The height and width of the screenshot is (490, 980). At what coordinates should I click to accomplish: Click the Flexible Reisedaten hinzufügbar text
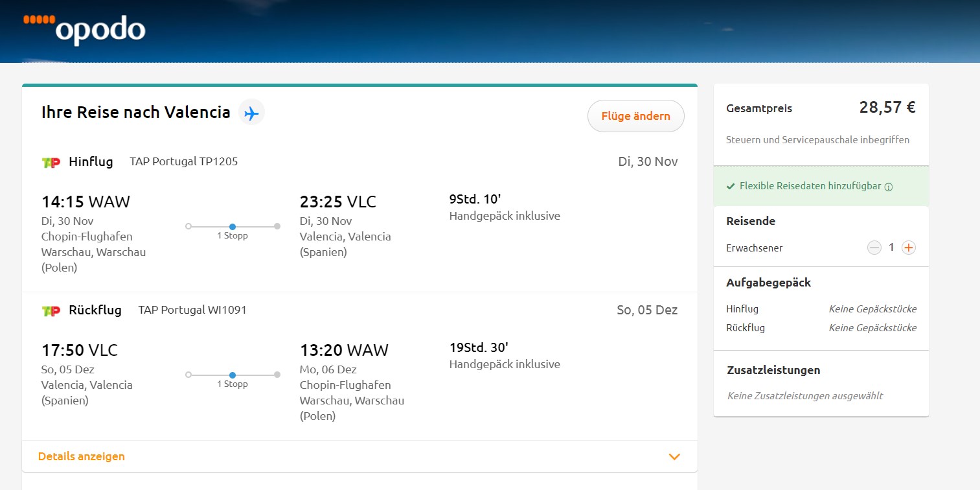810,186
